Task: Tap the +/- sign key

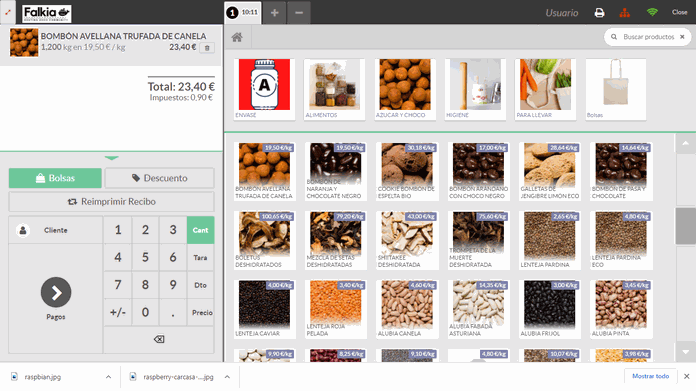Action: click(x=118, y=312)
